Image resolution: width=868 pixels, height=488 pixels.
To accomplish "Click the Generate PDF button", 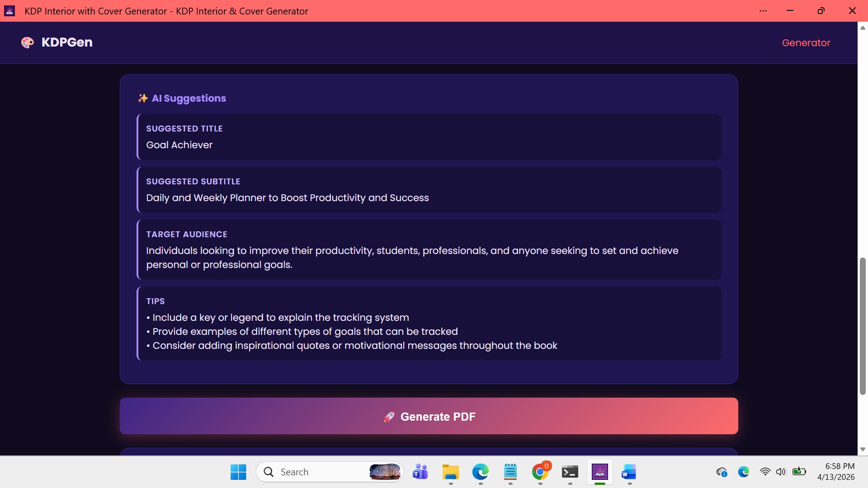I will pos(429,416).
